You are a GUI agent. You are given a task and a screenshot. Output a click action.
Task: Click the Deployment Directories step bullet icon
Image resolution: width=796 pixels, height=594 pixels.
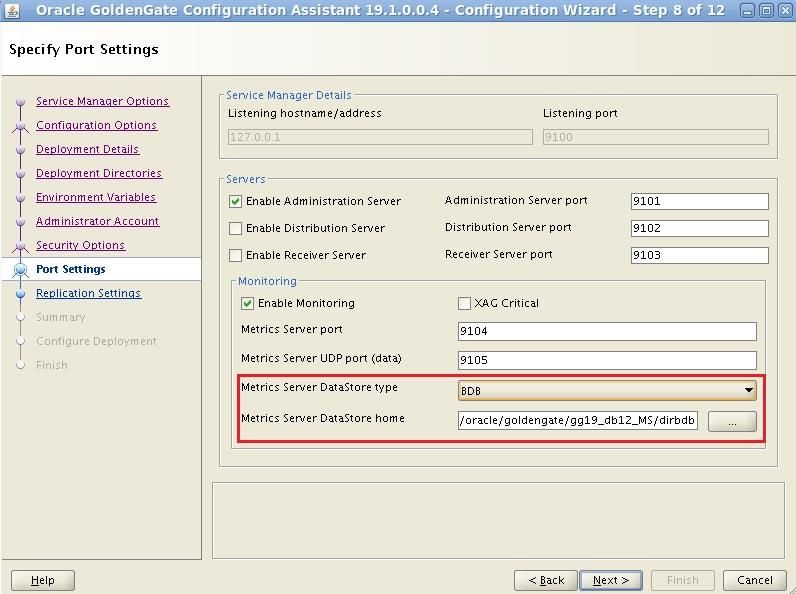(20, 174)
